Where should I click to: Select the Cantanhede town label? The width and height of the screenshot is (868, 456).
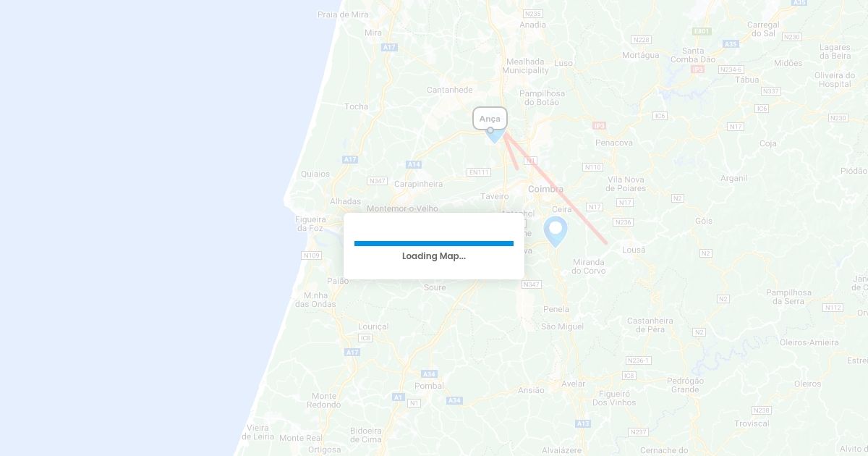point(450,90)
